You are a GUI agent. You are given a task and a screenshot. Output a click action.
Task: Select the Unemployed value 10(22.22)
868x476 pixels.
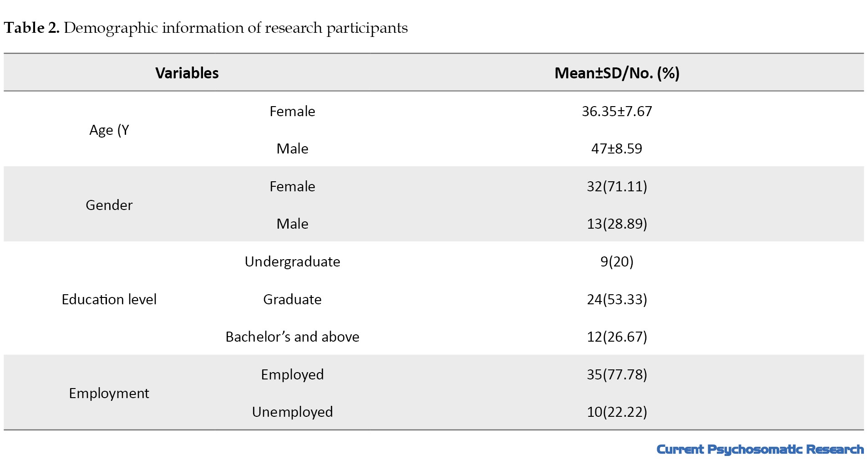tap(617, 412)
